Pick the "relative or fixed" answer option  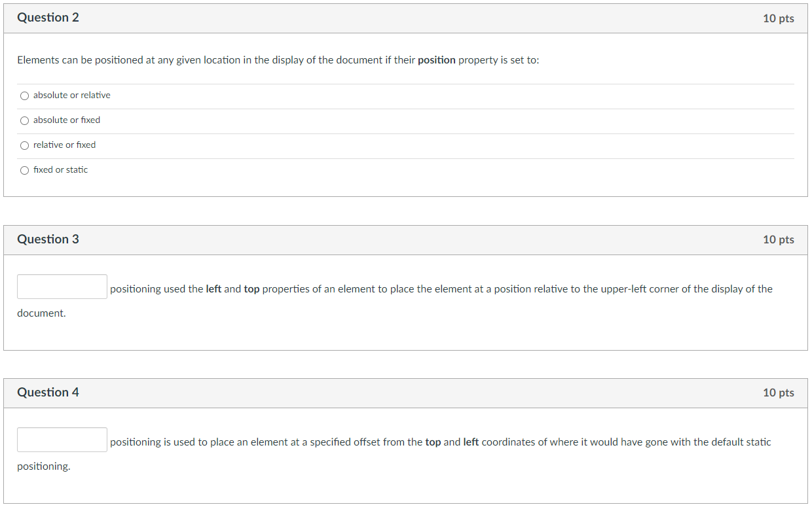click(25, 145)
